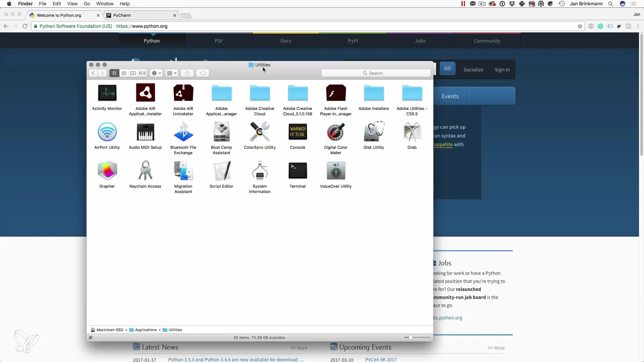Go forward in Finder window

point(102,73)
